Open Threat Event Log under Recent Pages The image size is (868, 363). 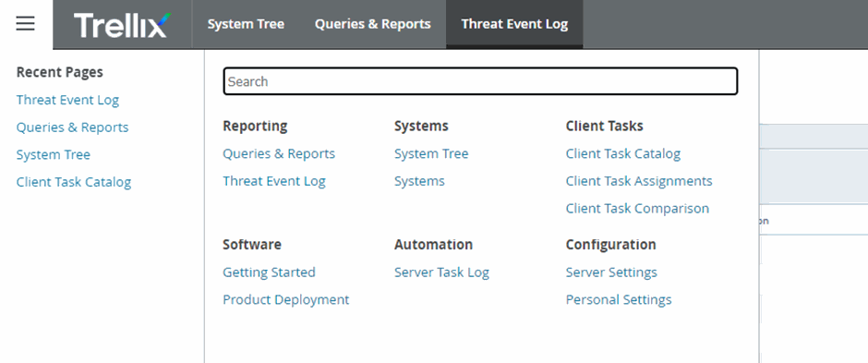[67, 100]
